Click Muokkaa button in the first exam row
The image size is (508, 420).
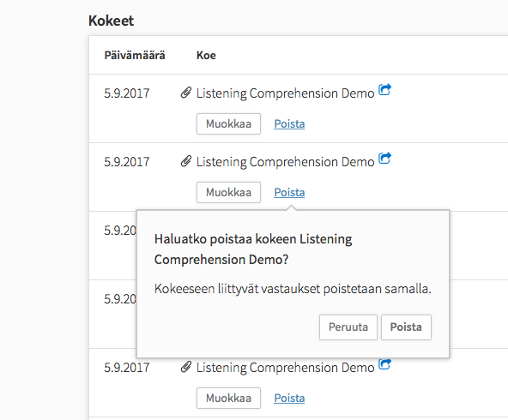[x=228, y=123]
